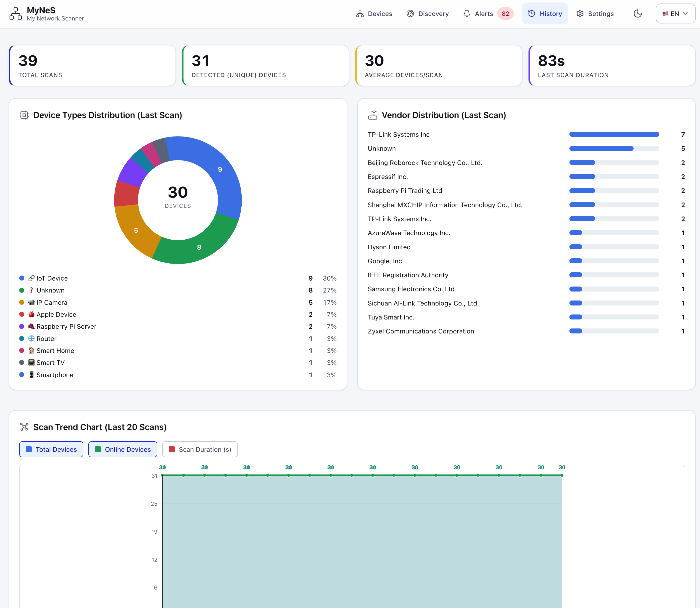Open the Devices tab

[x=374, y=13]
